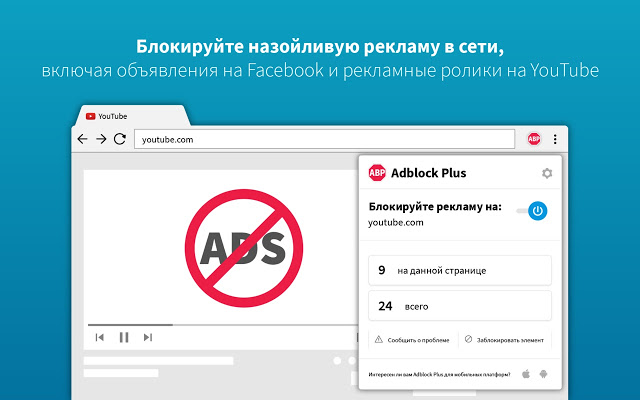This screenshot has width=640, height=400.
Task: Open the ABP extension icon in toolbar
Action: click(x=533, y=139)
